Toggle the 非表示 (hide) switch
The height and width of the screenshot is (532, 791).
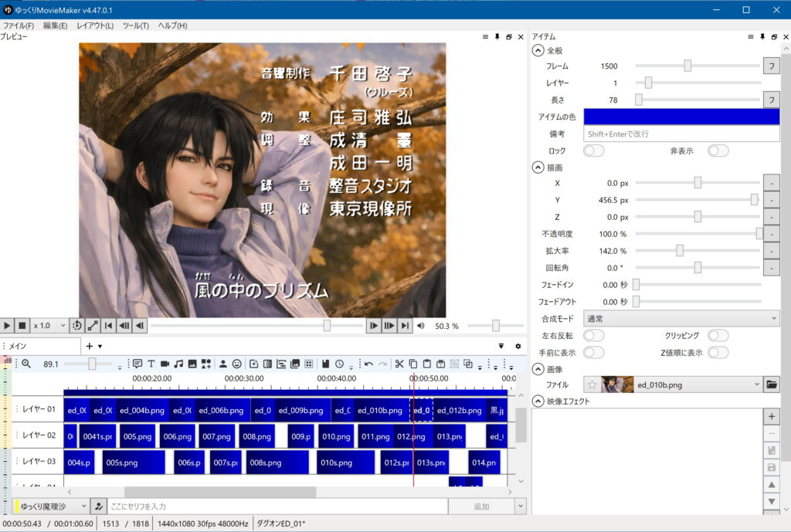(x=718, y=151)
